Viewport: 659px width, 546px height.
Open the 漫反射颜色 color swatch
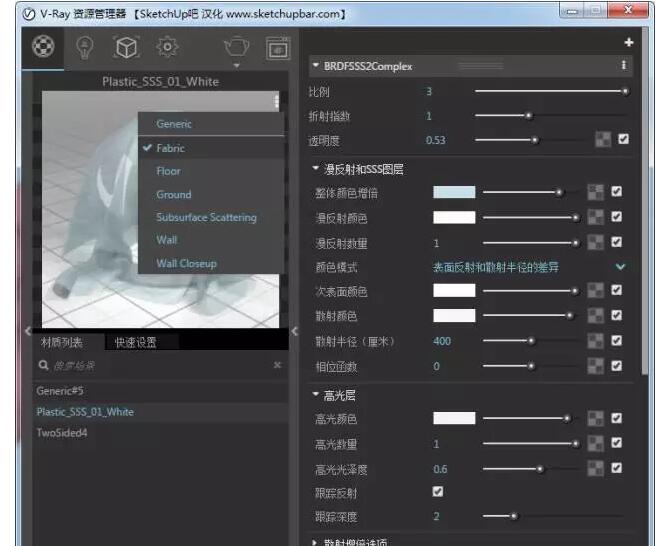coord(454,217)
